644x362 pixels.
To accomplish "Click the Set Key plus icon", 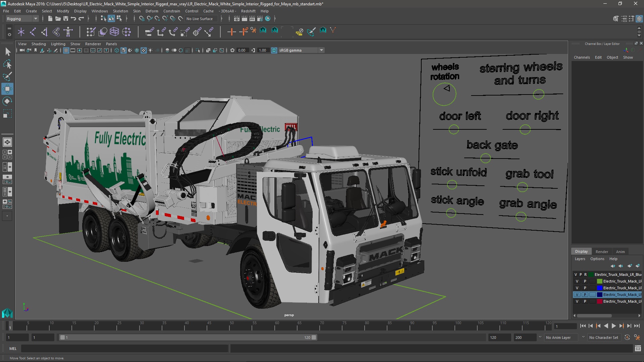I will coord(231,32).
